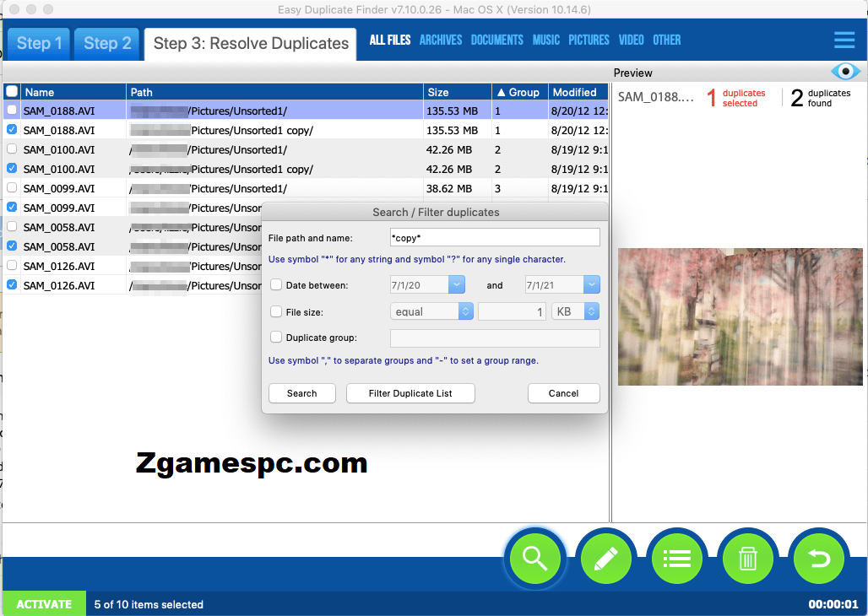Click the "duplicates found" counter
The width and height of the screenshot is (868, 616).
[x=821, y=98]
